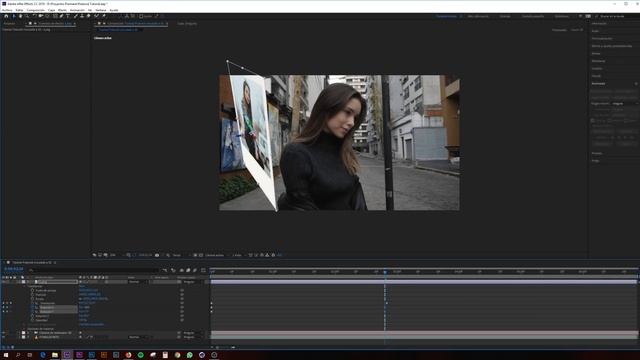Expand the Audio panel
Viewport: 640px width, 360px height.
point(596,31)
